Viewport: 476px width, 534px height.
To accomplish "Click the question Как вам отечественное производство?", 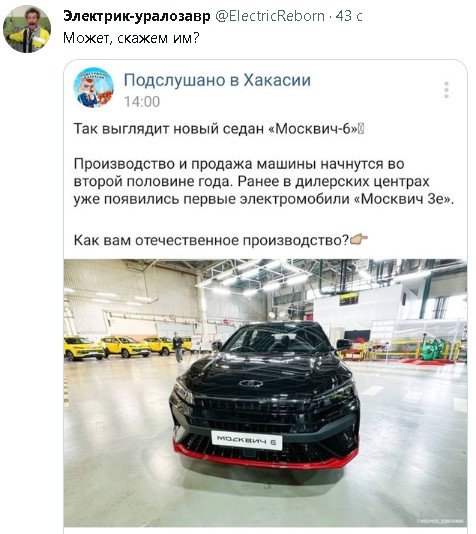I will 211,240.
